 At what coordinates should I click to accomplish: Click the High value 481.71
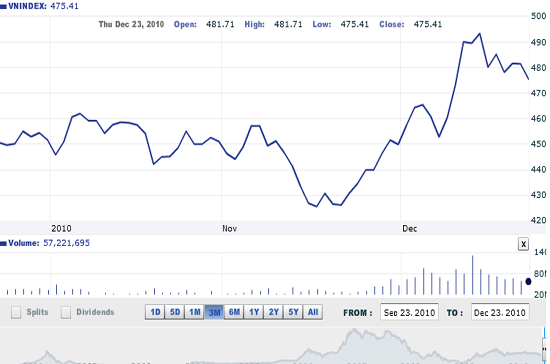tap(288, 24)
